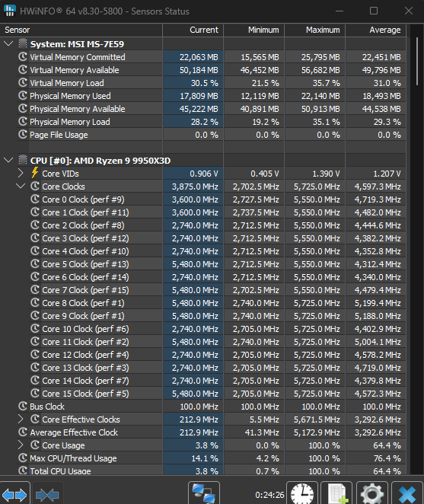Click the clock icon beside Virtual Memory Committed
424x504 pixels.
[x=23, y=57]
